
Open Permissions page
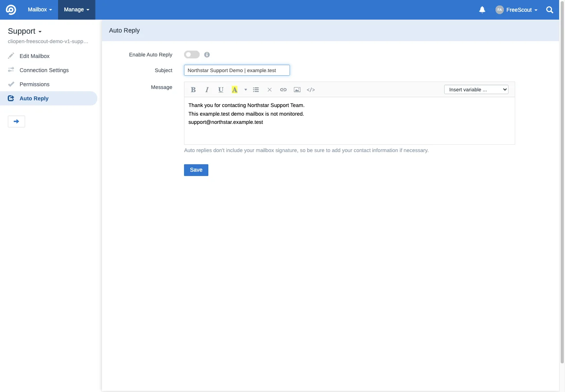point(35,84)
